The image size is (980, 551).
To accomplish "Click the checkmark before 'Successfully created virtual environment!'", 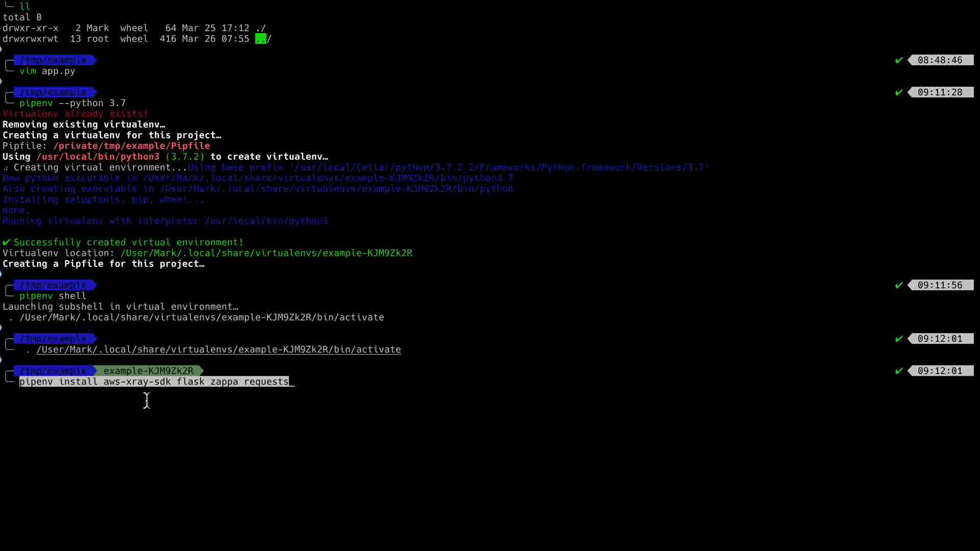I will 6,242.
